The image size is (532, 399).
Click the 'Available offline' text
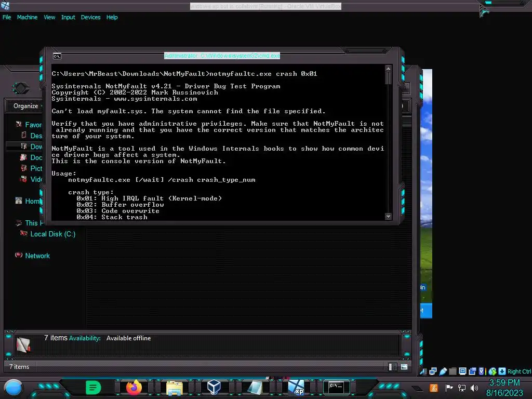[x=129, y=338]
